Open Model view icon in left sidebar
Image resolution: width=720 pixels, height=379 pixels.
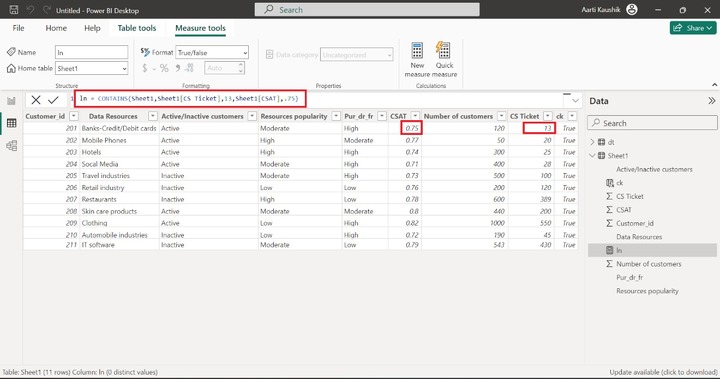[x=11, y=146]
